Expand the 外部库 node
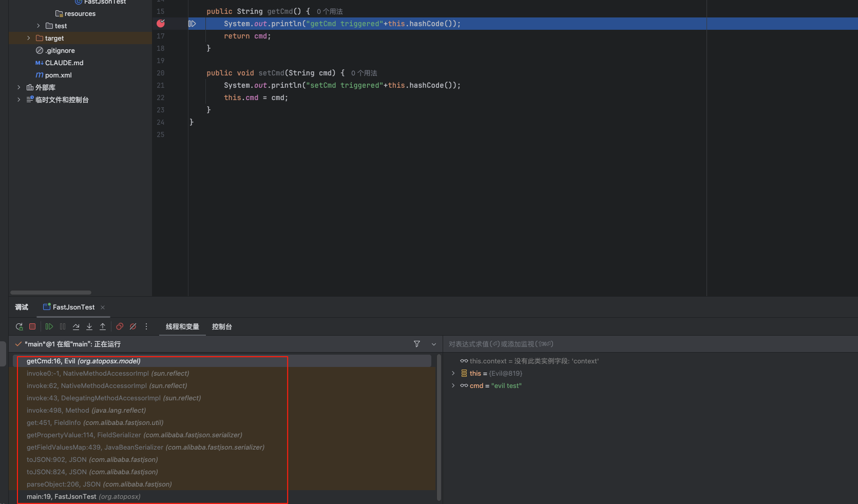This screenshot has width=858, height=504. [x=19, y=87]
